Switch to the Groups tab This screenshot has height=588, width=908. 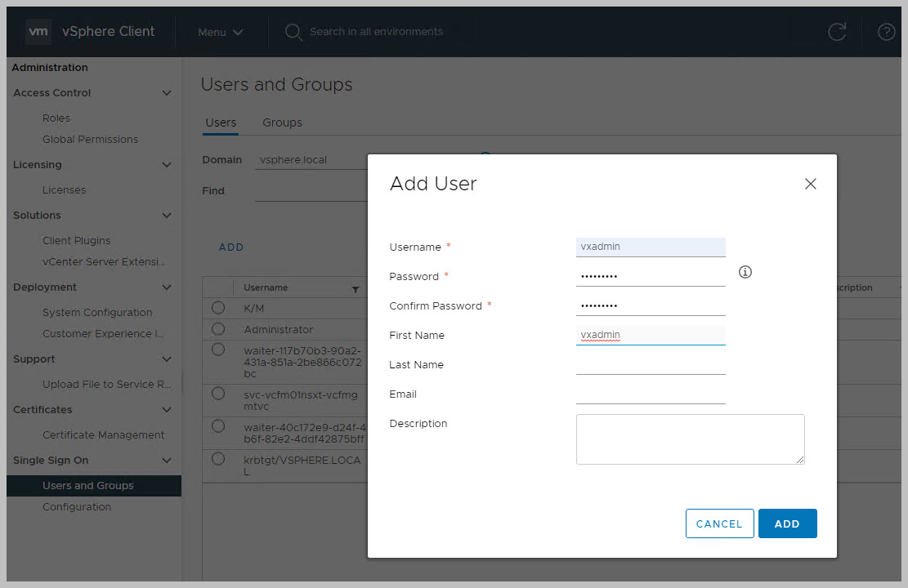[x=282, y=122]
